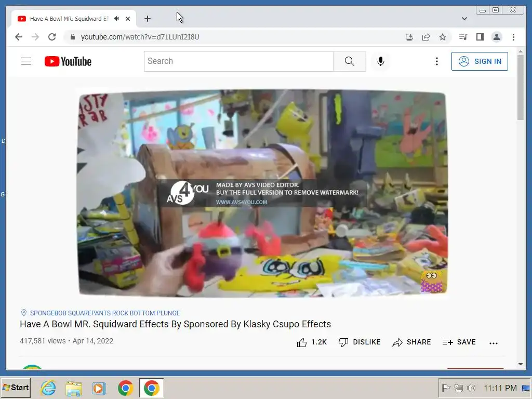Open Windows Media Player from taskbar
532x399 pixels.
pyautogui.click(x=99, y=388)
